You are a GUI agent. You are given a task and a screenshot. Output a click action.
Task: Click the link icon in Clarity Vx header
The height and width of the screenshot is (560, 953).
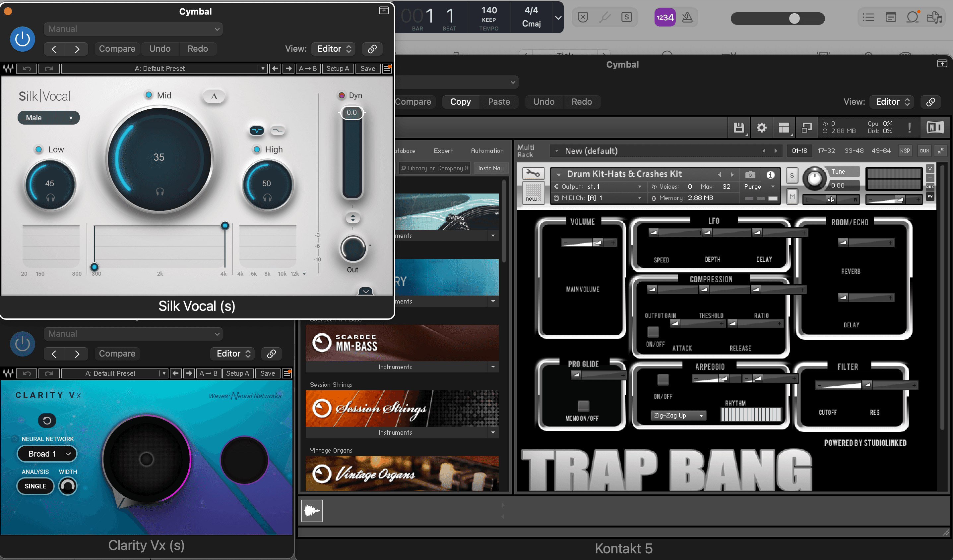coord(272,354)
